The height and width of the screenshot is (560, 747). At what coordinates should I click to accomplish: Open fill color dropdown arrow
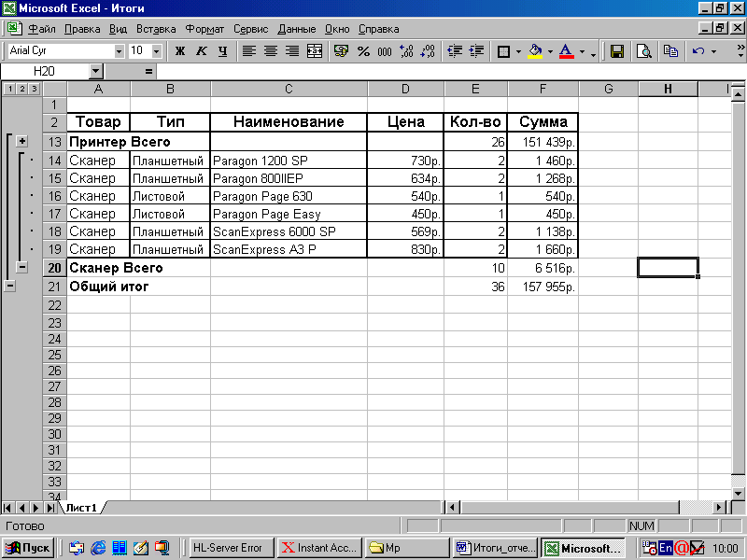pyautogui.click(x=550, y=51)
